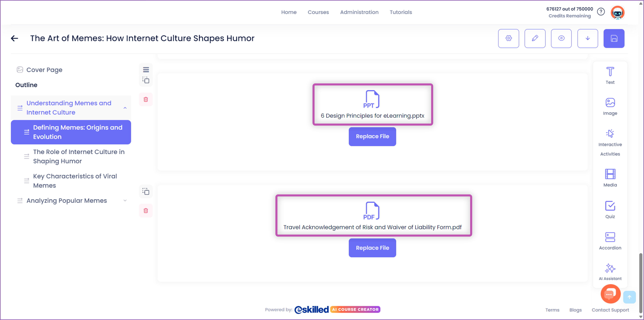Open Blogs link in footer

[x=575, y=310]
